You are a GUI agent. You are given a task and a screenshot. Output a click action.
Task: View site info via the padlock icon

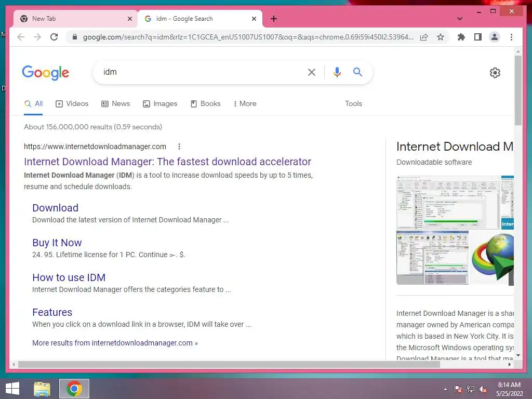pos(75,37)
